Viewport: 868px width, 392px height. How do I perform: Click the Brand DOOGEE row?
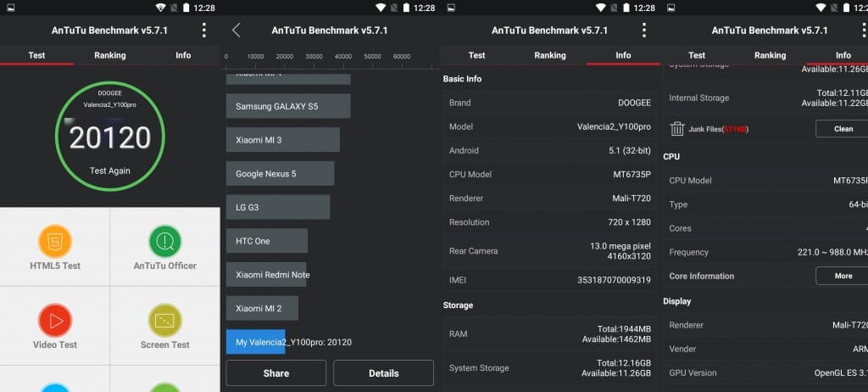pyautogui.click(x=550, y=103)
